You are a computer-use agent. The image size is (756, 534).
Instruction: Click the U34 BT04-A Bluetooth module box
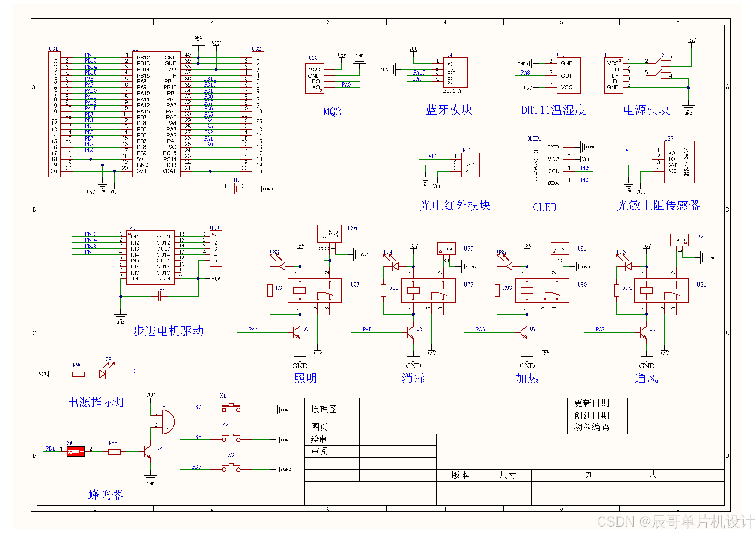click(x=455, y=72)
